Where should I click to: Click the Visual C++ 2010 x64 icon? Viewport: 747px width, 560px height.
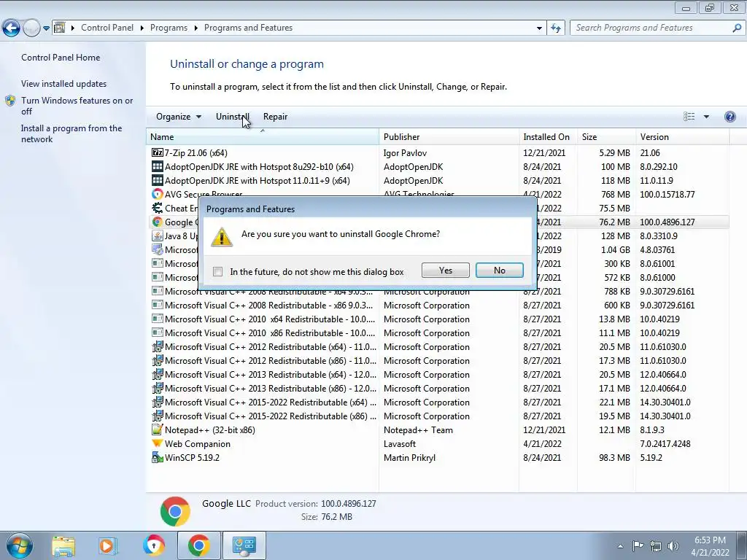[158, 319]
